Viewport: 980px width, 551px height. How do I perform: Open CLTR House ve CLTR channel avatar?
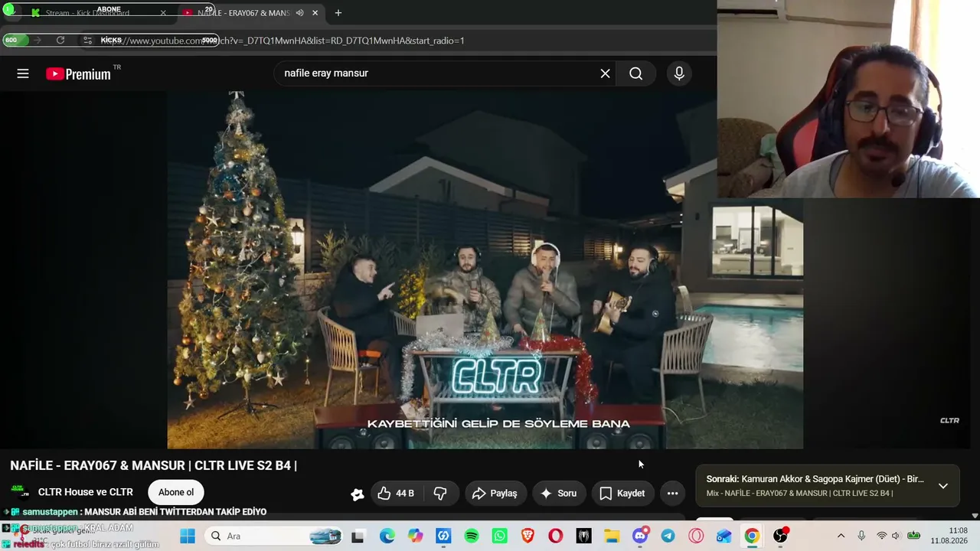[x=20, y=492]
